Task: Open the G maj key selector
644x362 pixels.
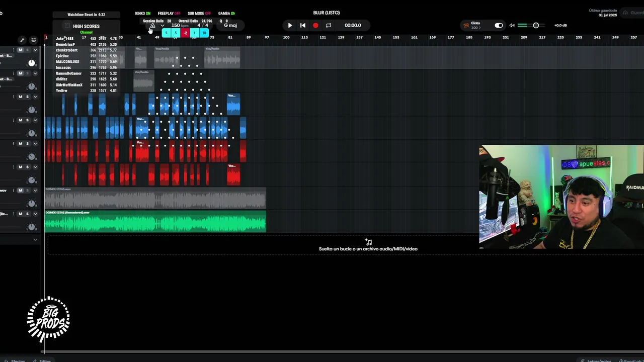Action: pyautogui.click(x=230, y=25)
